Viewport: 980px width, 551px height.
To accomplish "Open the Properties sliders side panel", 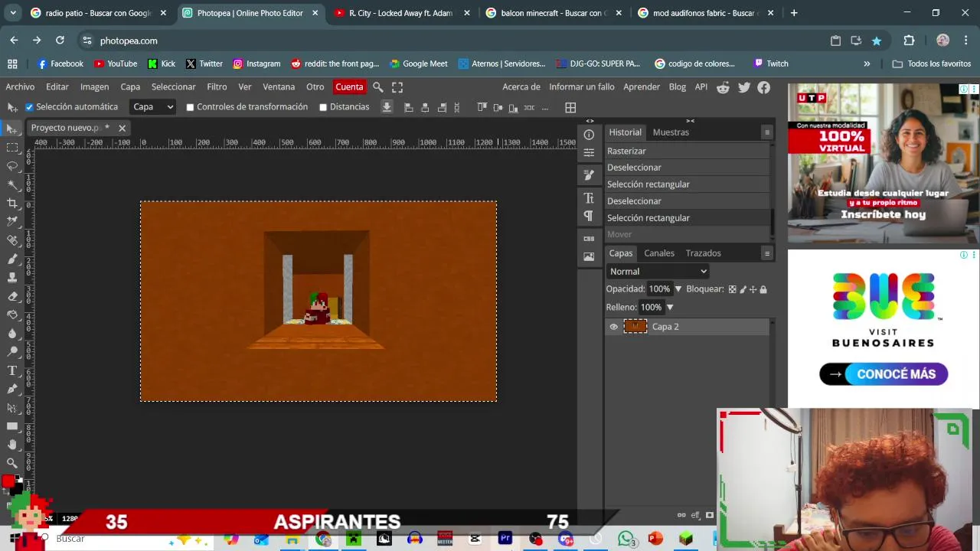I will pos(589,152).
